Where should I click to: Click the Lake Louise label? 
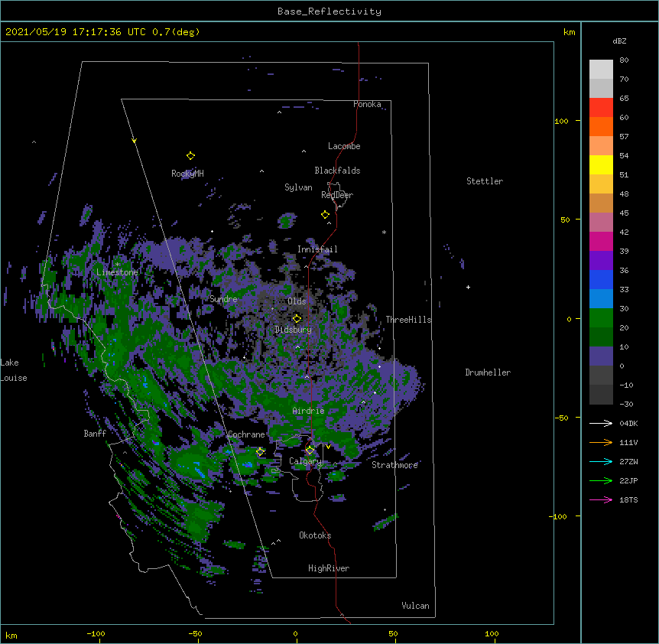(x=14, y=370)
